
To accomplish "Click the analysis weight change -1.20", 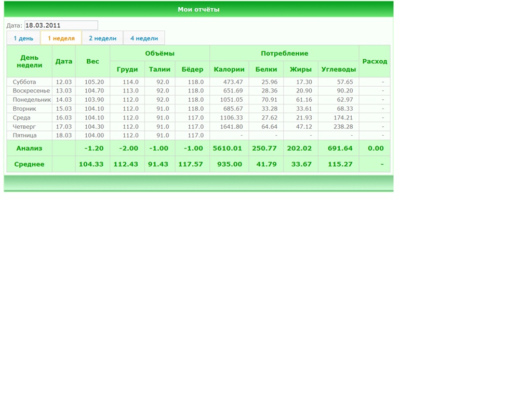I will (x=94, y=148).
